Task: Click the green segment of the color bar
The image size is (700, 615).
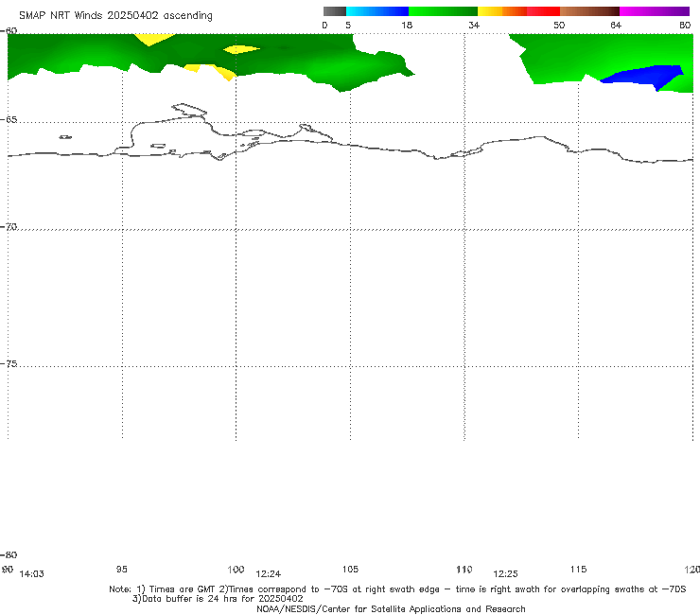Action: (x=443, y=11)
